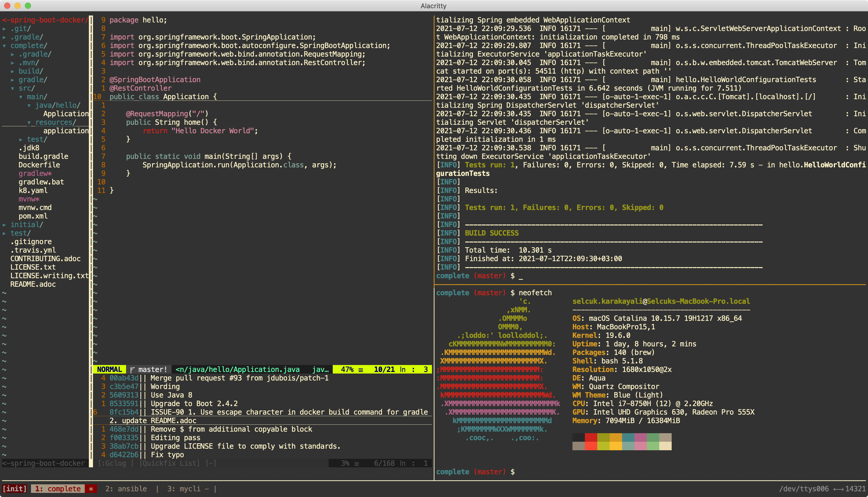This screenshot has width=868, height=497.
Task: Click the Application.java path in statusline
Action: coord(238,369)
